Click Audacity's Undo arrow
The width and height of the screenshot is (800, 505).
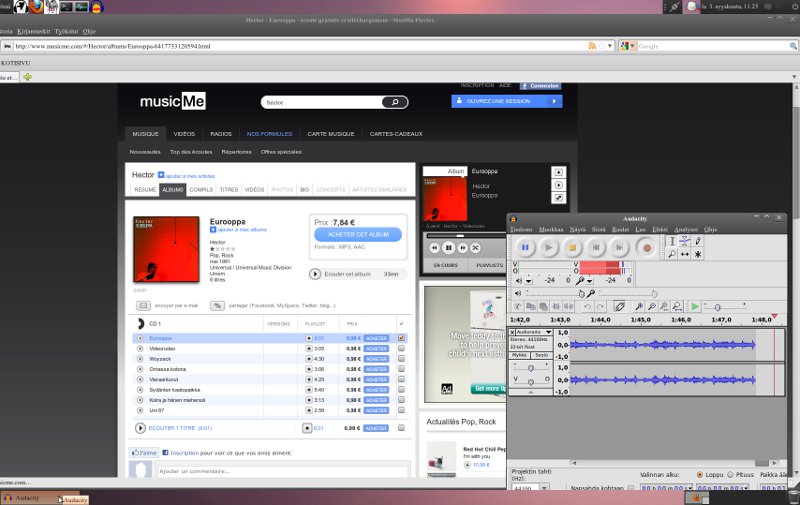tap(587, 306)
